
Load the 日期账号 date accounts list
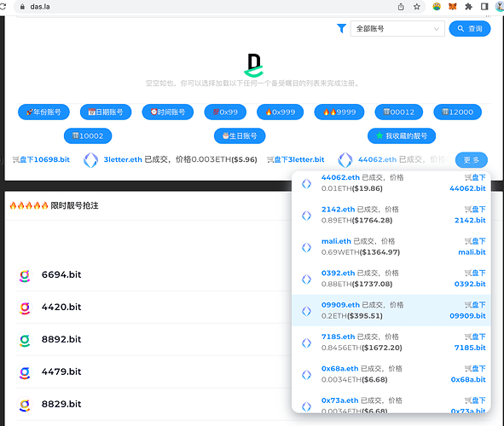tap(106, 112)
